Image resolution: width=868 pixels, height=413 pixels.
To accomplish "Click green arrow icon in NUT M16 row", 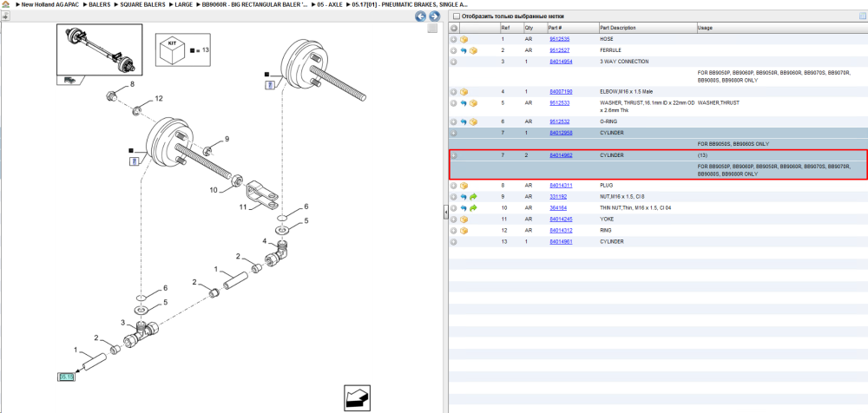I will [x=473, y=197].
